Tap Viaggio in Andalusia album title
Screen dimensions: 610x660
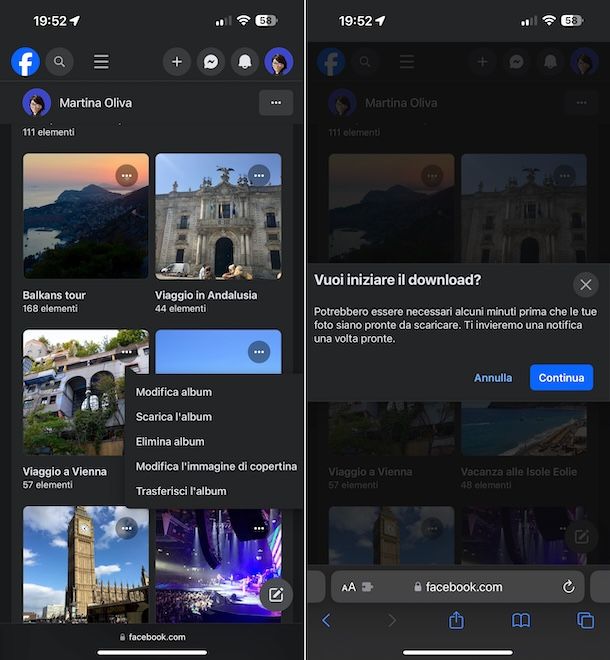click(x=206, y=295)
